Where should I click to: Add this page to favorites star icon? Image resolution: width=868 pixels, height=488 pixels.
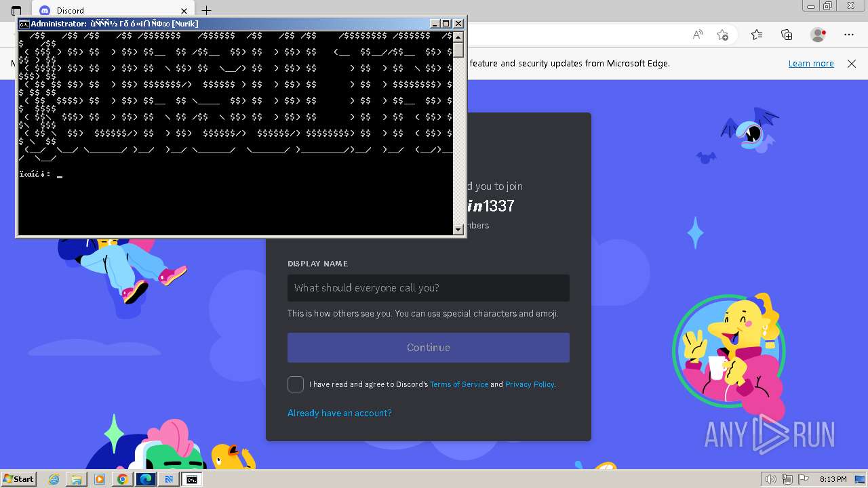[x=722, y=35]
